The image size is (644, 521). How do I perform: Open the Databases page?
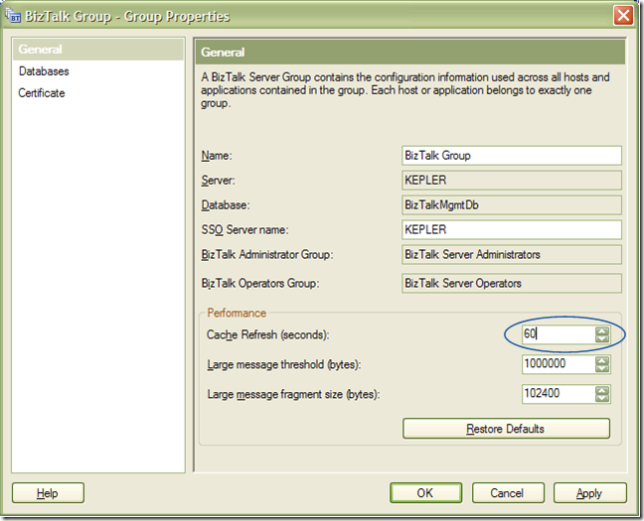(x=44, y=71)
